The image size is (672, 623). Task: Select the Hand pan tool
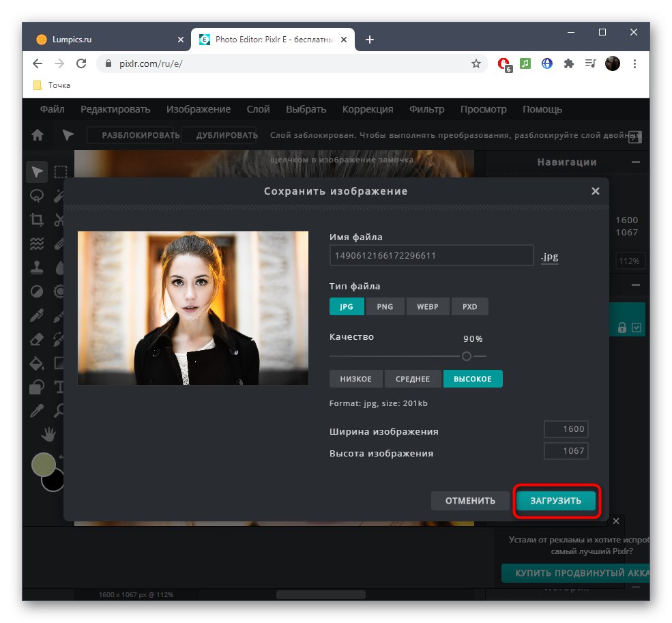(x=48, y=435)
